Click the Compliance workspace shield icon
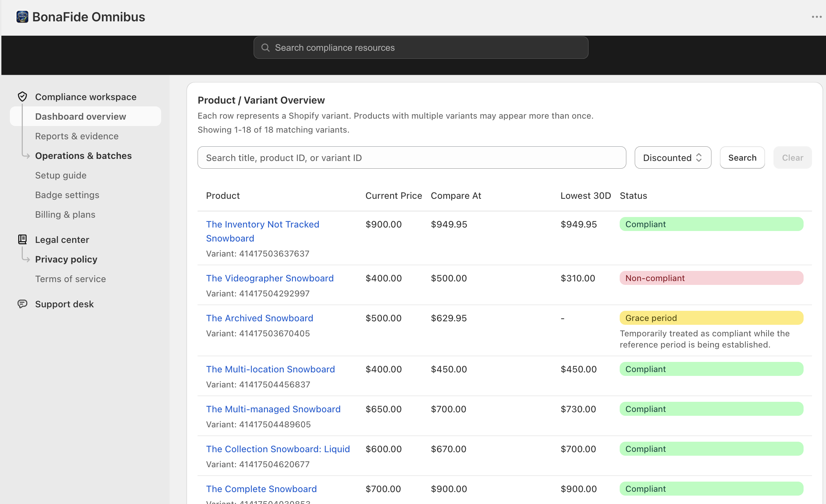This screenshot has height=504, width=826. (x=22, y=97)
